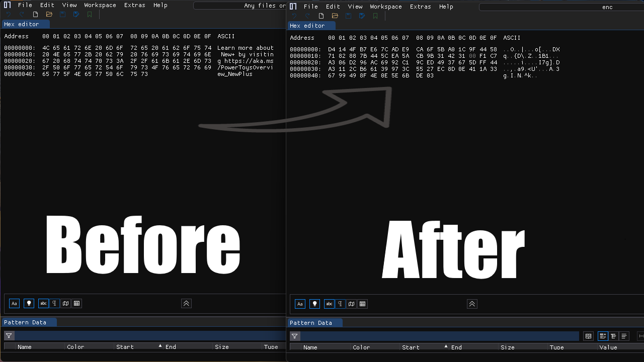Toggle lightbulb highlight option in right editor footer

(x=315, y=304)
